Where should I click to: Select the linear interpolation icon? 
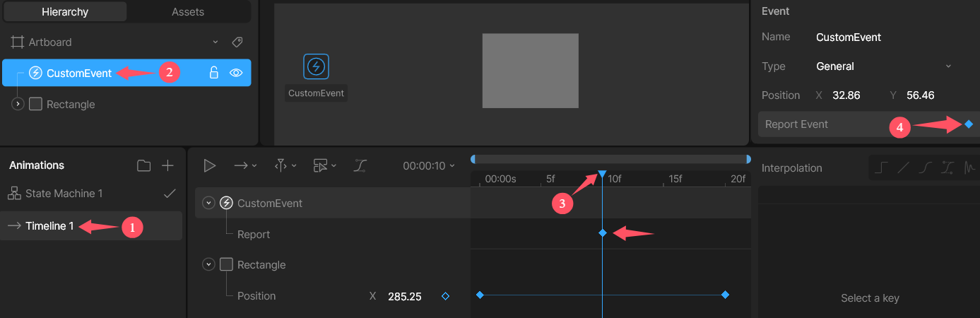903,168
